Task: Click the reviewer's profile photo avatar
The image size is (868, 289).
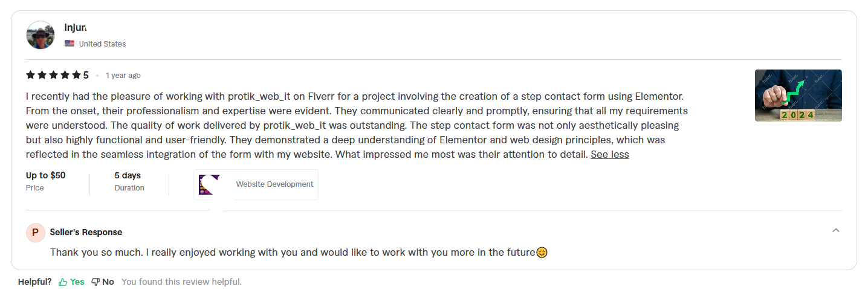Action: pyautogui.click(x=40, y=35)
